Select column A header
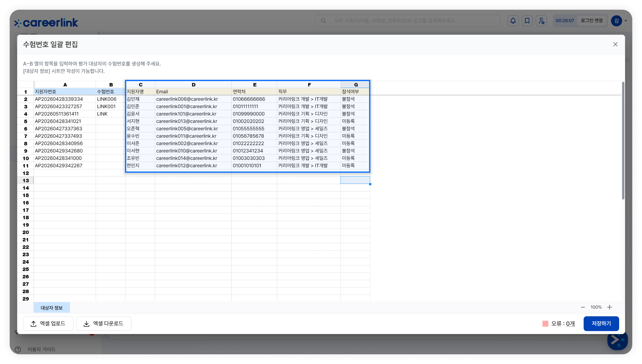This screenshot has height=364, width=642. pyautogui.click(x=65, y=85)
